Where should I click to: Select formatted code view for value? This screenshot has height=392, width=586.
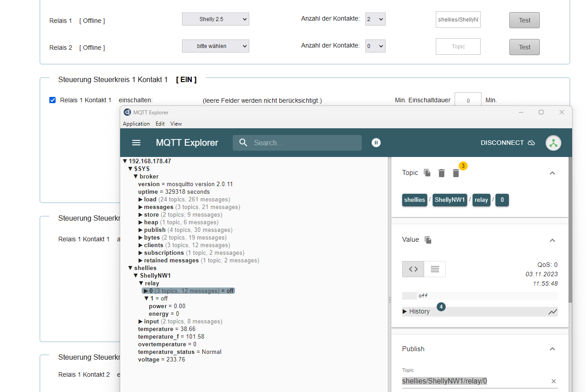pyautogui.click(x=413, y=269)
